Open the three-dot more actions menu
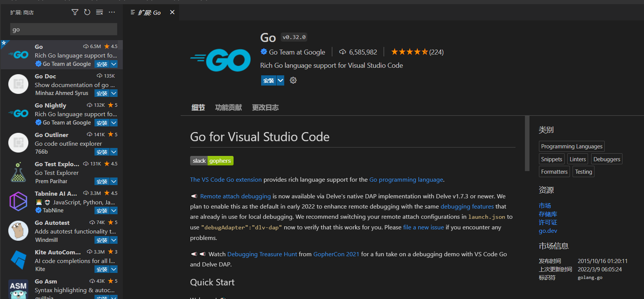Screen dimensions: 644x299 coord(112,12)
